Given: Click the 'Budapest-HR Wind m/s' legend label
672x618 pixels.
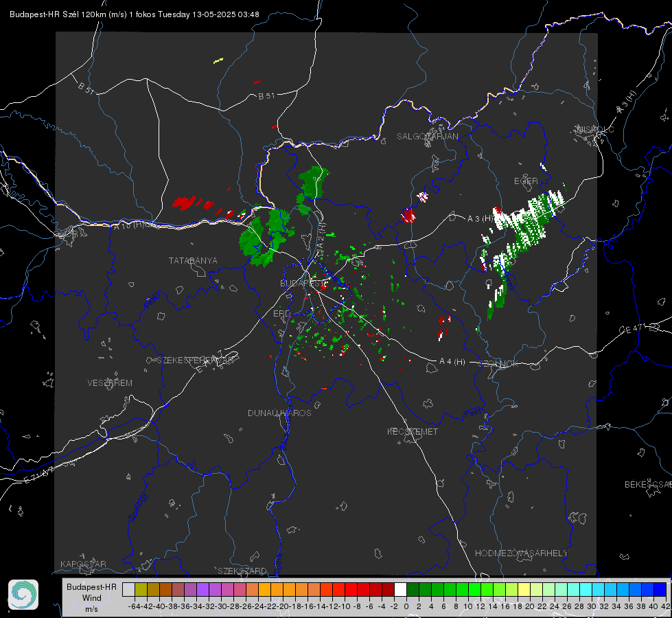Looking at the screenshot, I should tap(92, 597).
